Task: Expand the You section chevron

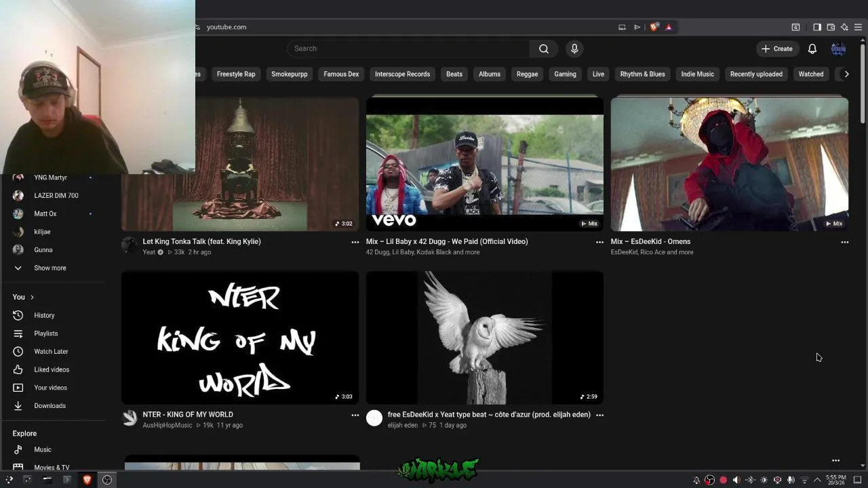Action: [32, 297]
